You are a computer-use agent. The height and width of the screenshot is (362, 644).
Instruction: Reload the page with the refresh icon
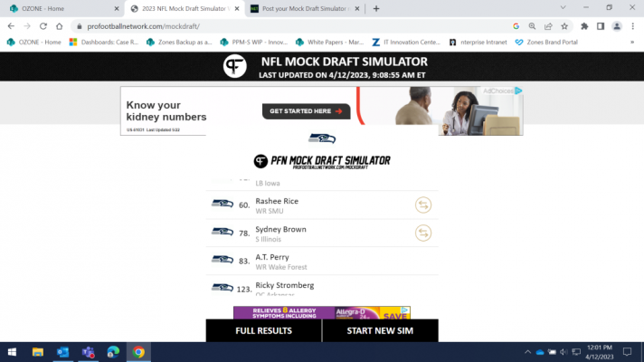click(x=43, y=26)
